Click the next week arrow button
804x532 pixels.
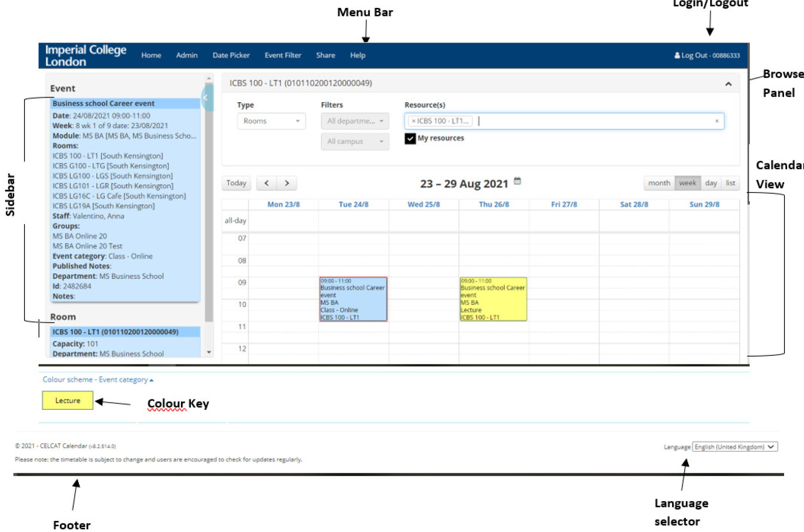pos(287,183)
